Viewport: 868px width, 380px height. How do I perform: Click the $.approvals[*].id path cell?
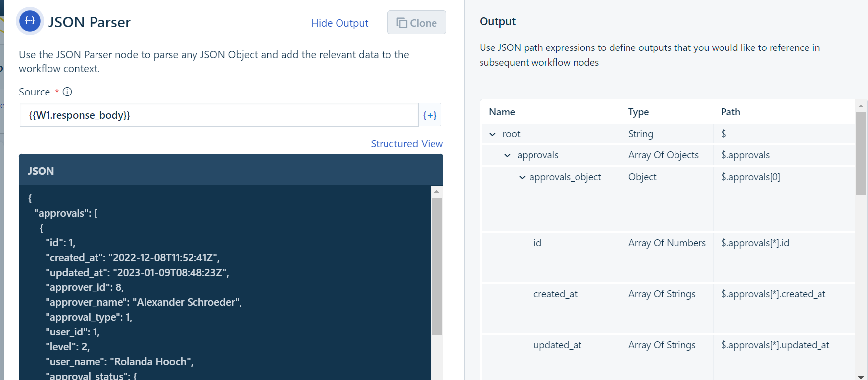pyautogui.click(x=755, y=243)
